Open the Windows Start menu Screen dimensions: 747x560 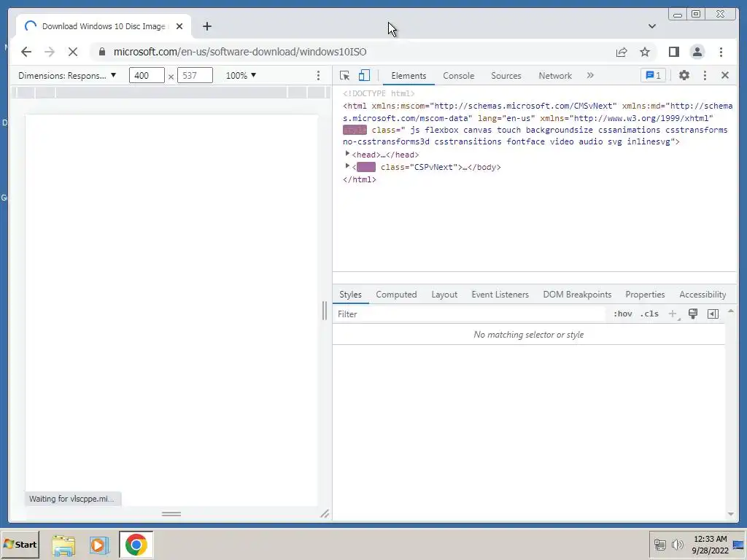20,544
